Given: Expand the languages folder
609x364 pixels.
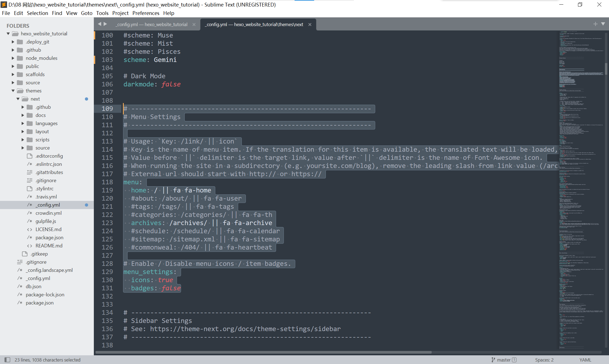Looking at the screenshot, I should click(23, 123).
